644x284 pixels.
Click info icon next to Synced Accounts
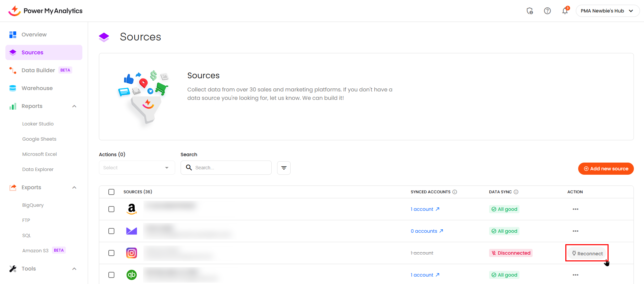coord(455,192)
